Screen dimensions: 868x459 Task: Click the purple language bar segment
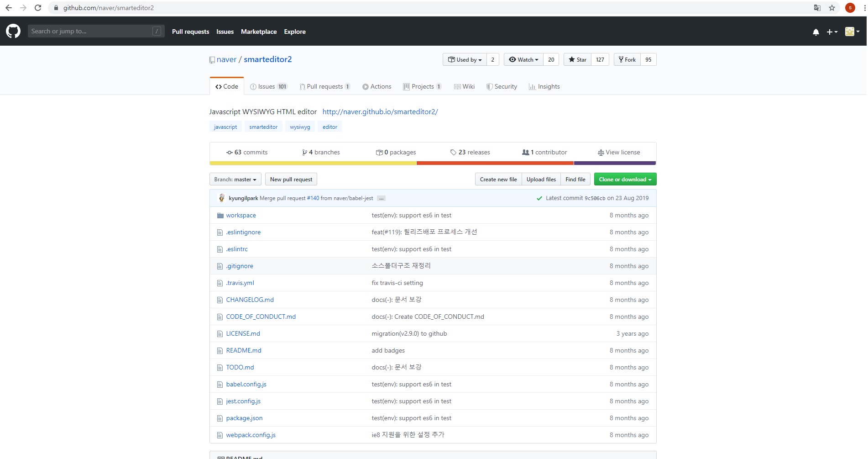pyautogui.click(x=615, y=163)
